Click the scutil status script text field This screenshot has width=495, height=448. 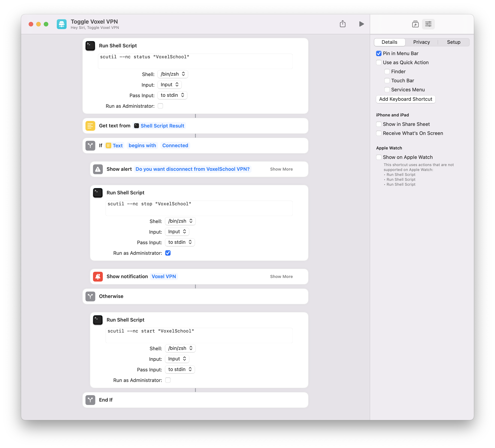195,61
